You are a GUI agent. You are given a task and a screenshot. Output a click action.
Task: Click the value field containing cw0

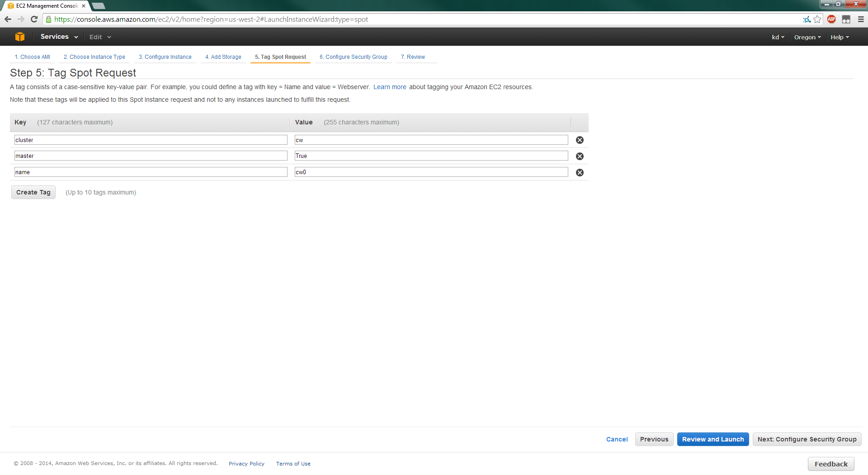point(431,172)
